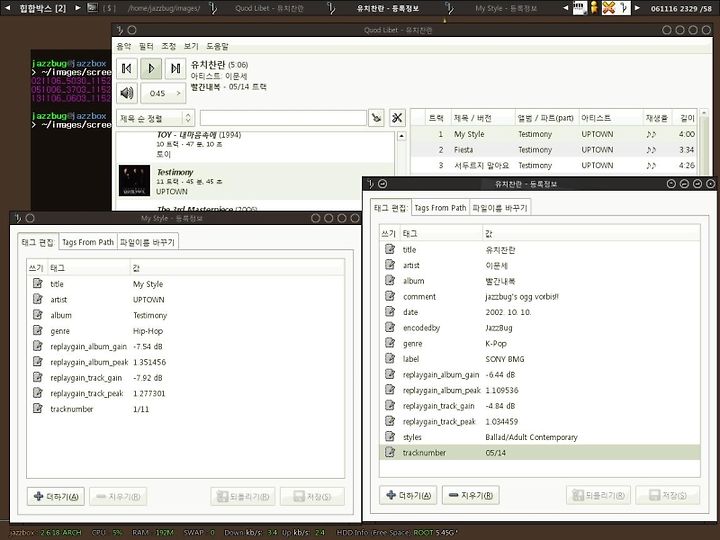Screen dimensions: 720x540
Task: Select the 서두르지 말아요 song row
Action: [554, 165]
